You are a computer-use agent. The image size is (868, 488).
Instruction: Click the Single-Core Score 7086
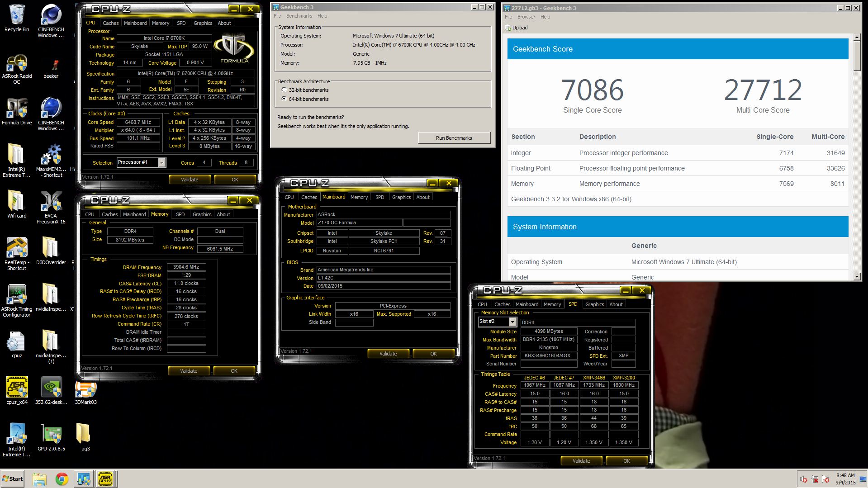[x=592, y=90]
